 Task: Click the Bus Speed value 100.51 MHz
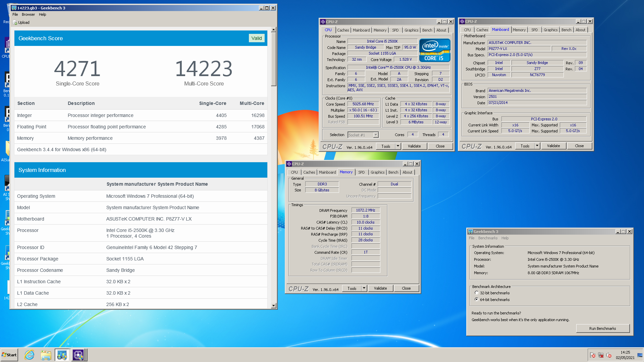coord(363,116)
